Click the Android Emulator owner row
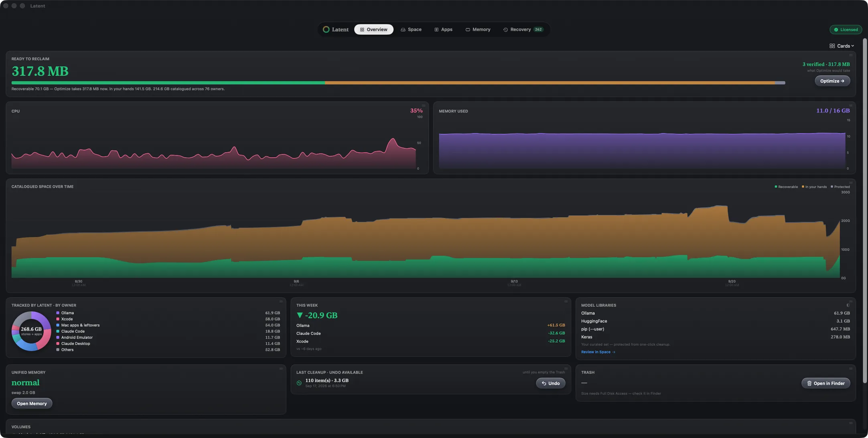The width and height of the screenshot is (868, 438). click(168, 338)
